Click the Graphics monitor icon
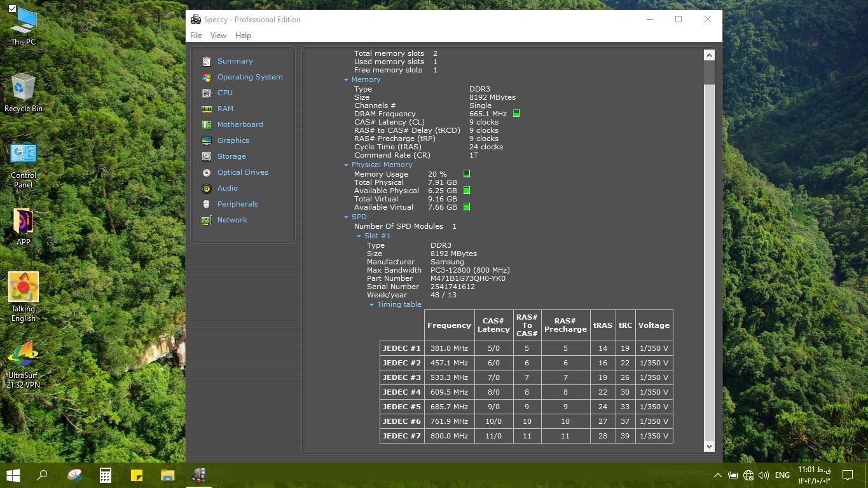868x488 pixels. pyautogui.click(x=206, y=140)
